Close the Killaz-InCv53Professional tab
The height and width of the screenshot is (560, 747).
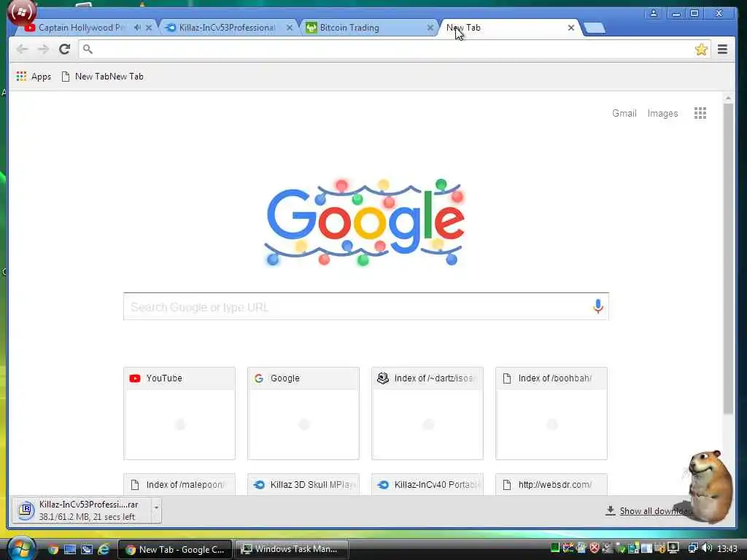click(289, 28)
